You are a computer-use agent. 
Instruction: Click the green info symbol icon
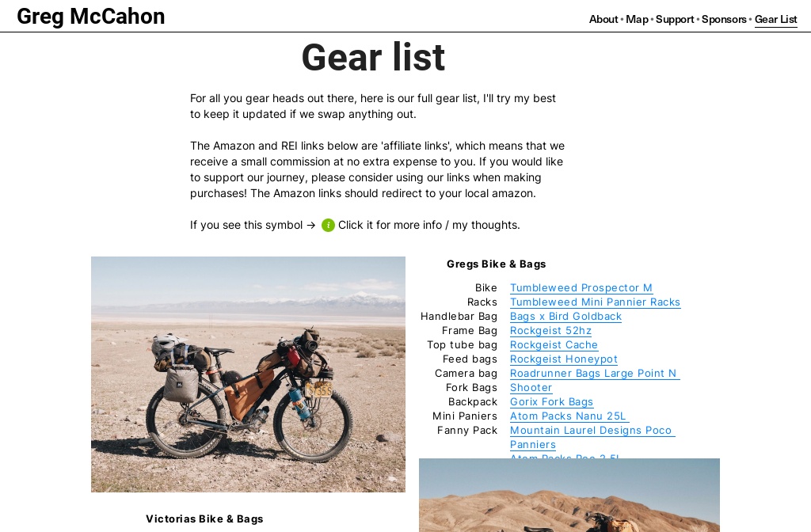click(x=329, y=225)
